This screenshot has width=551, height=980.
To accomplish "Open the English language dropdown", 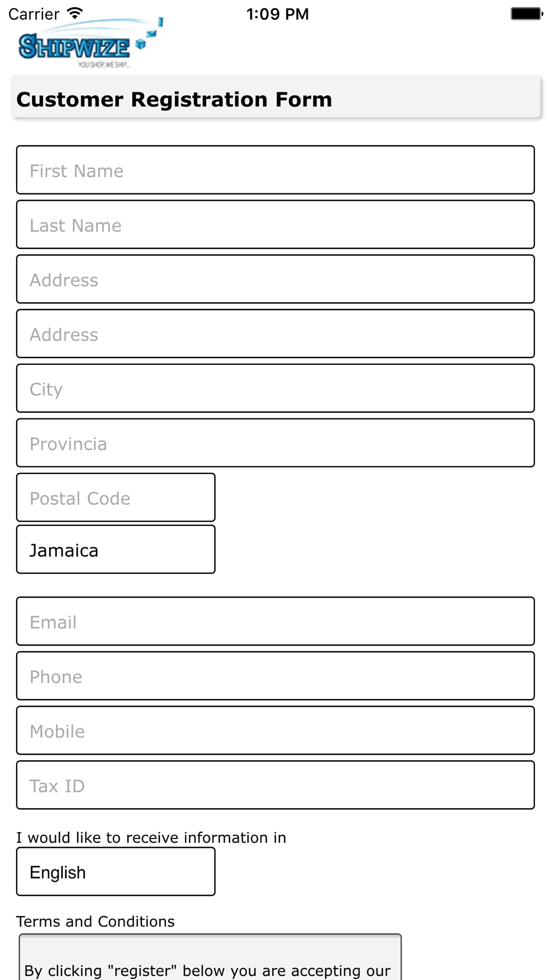I will click(116, 871).
